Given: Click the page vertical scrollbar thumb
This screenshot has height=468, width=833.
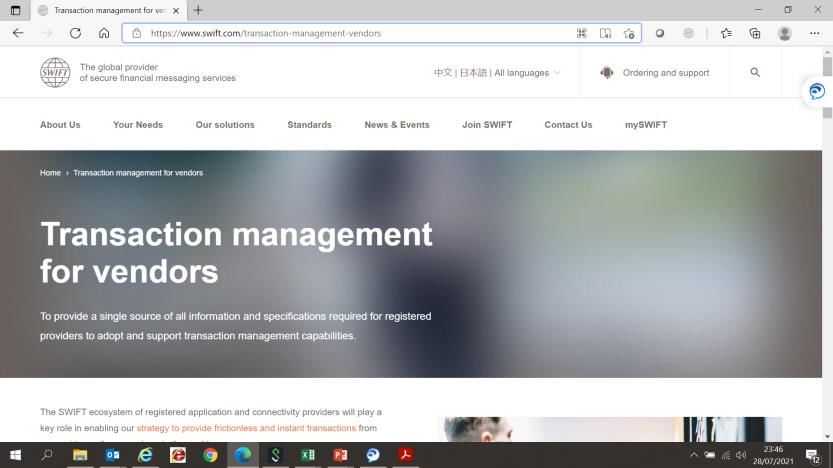Looking at the screenshot, I should click(827, 66).
